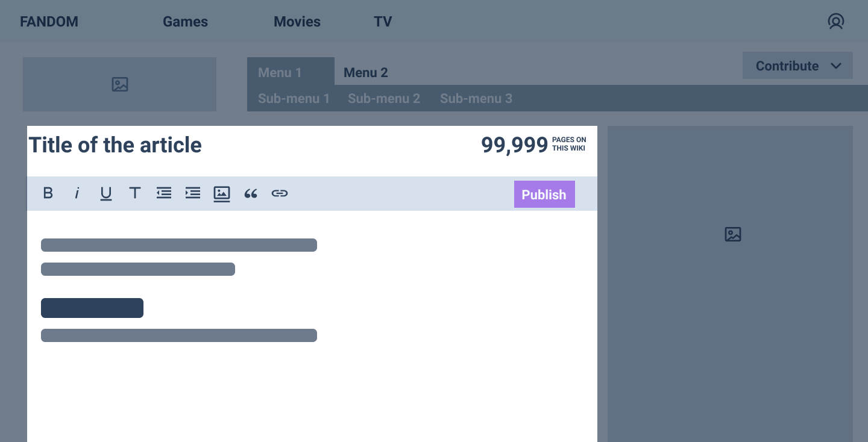Click the text heading style icon

click(x=135, y=193)
